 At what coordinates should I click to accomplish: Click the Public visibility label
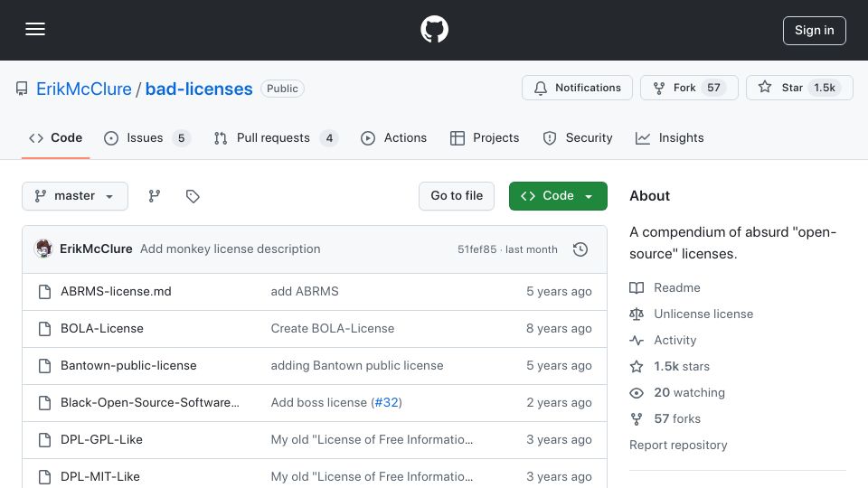tap(282, 89)
